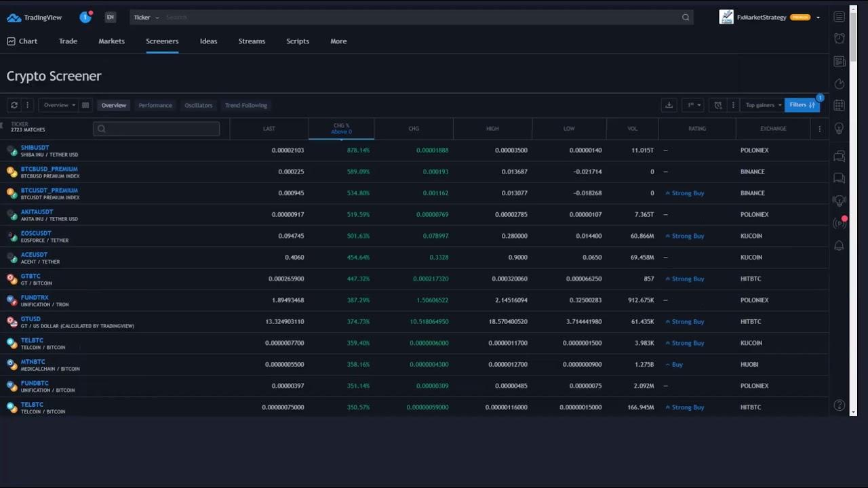
Task: Open the notifications bell sidebar icon
Action: coord(840,245)
